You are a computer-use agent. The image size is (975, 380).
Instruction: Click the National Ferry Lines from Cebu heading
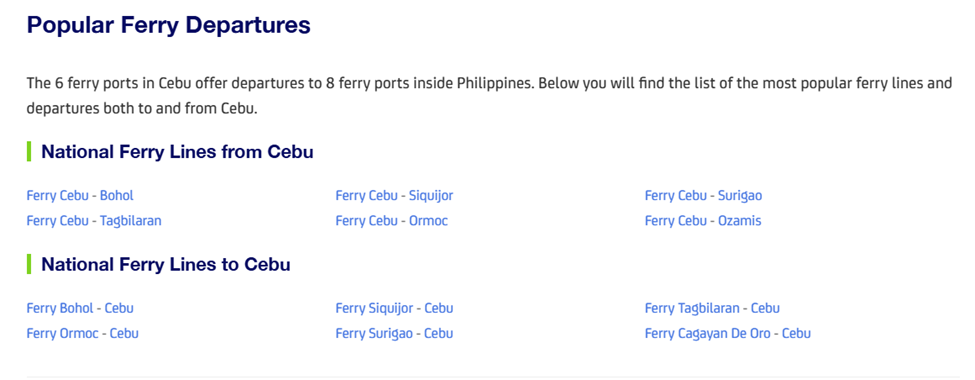[x=177, y=152]
